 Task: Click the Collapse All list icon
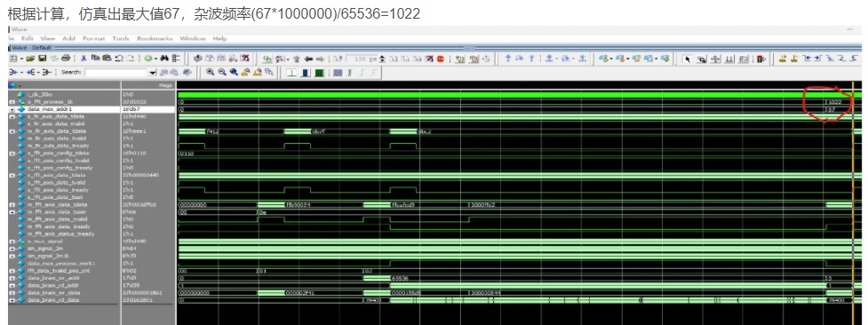(x=176, y=59)
